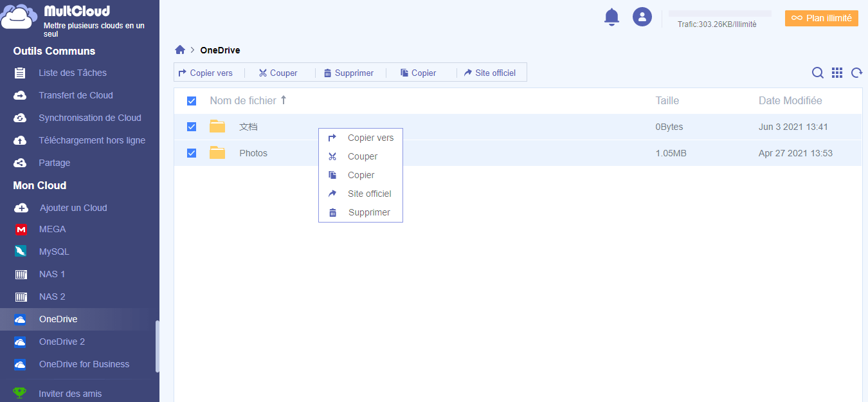Click the Synchronisation de Cloud icon
Viewport: 868px width, 402px height.
click(x=20, y=118)
